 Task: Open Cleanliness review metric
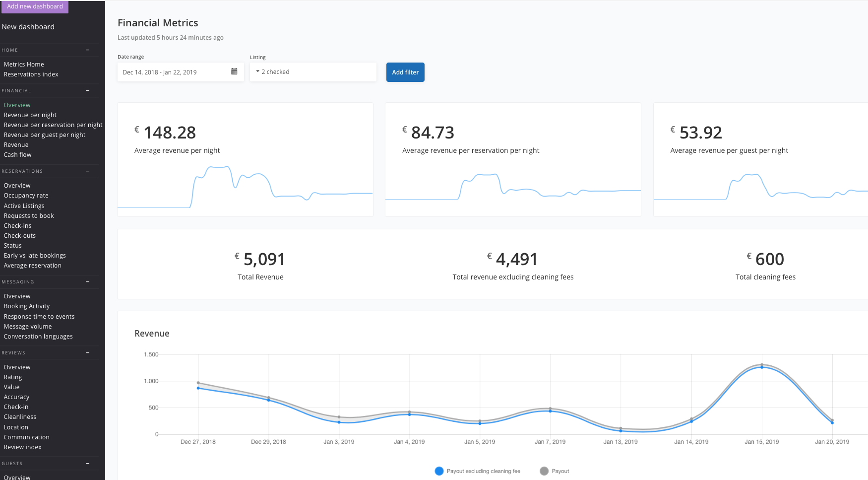(20, 417)
